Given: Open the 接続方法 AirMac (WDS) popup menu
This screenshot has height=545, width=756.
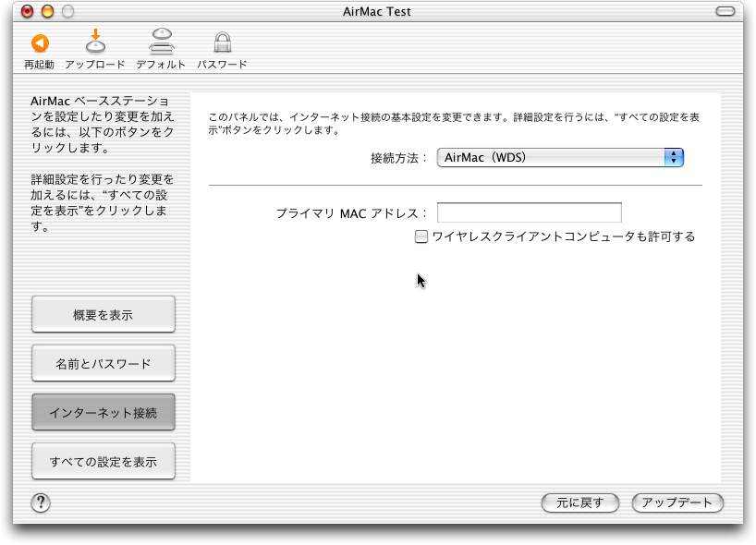Looking at the screenshot, I should click(x=558, y=157).
